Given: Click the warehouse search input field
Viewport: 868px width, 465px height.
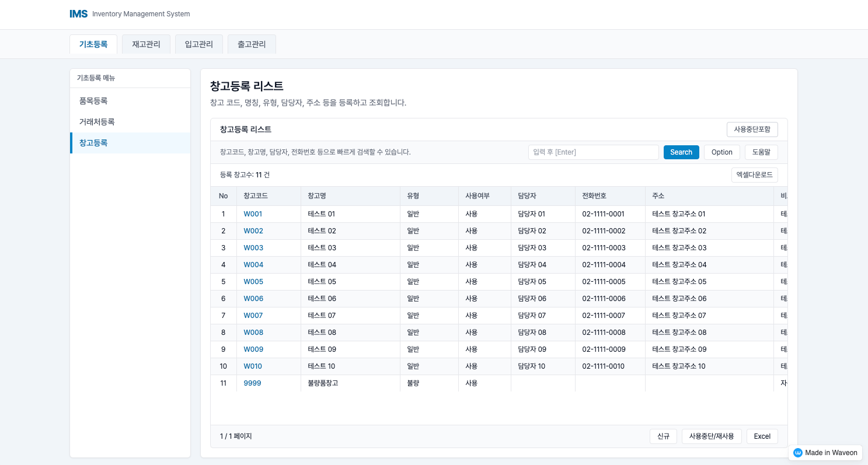Looking at the screenshot, I should (593, 152).
